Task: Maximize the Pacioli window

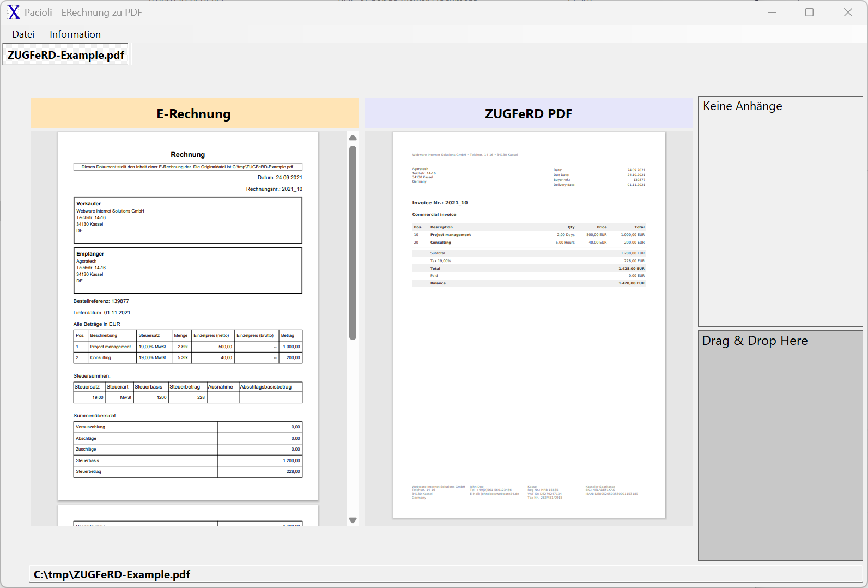Action: (809, 12)
